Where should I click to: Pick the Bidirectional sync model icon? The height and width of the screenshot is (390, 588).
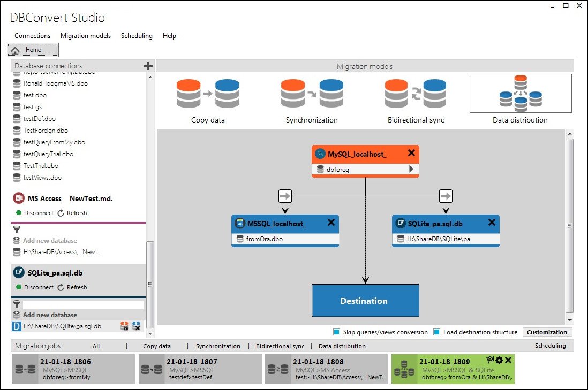(416, 94)
